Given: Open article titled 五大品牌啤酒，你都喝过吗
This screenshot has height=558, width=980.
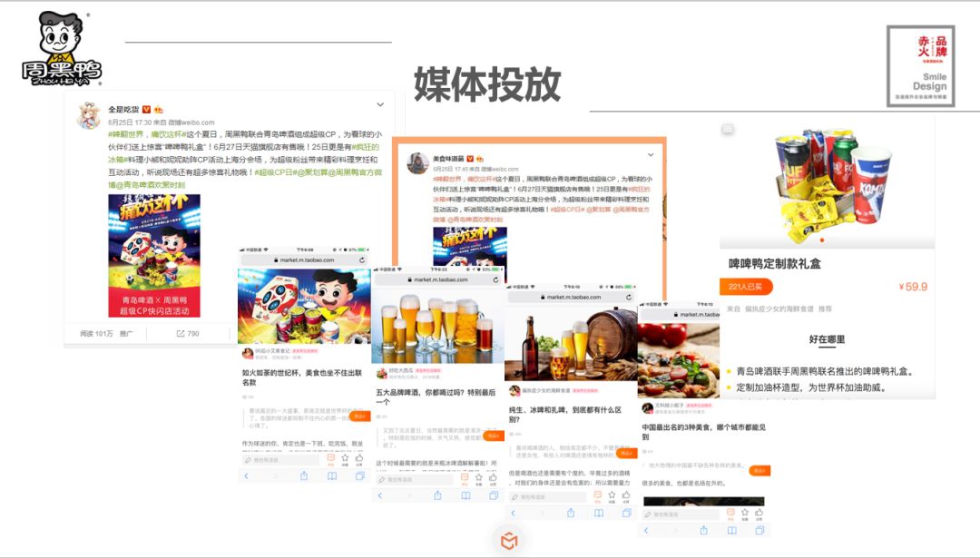Looking at the screenshot, I should (436, 396).
